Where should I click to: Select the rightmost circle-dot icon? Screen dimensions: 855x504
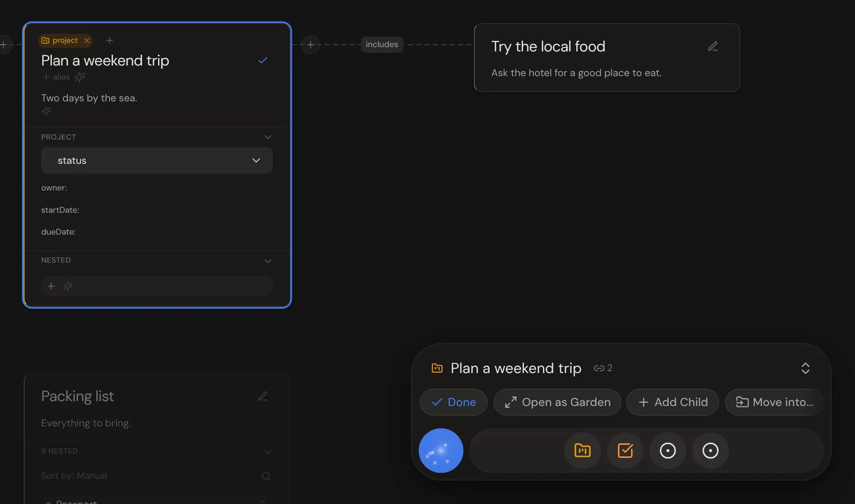tap(710, 451)
